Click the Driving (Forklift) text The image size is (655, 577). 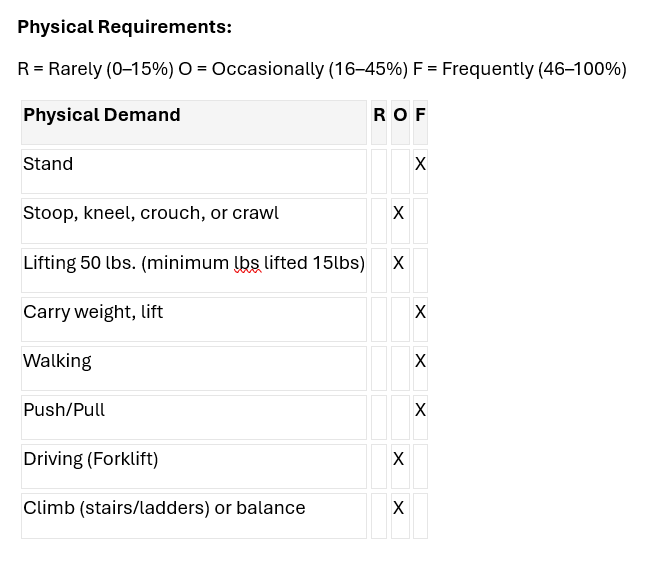click(91, 459)
